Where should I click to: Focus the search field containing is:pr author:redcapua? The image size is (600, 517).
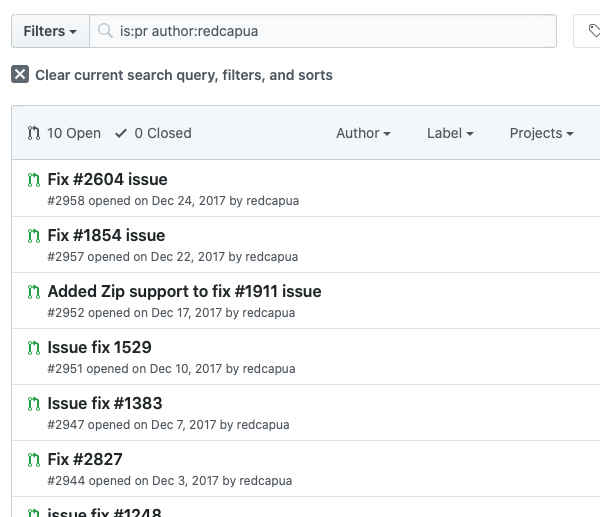[x=330, y=31]
